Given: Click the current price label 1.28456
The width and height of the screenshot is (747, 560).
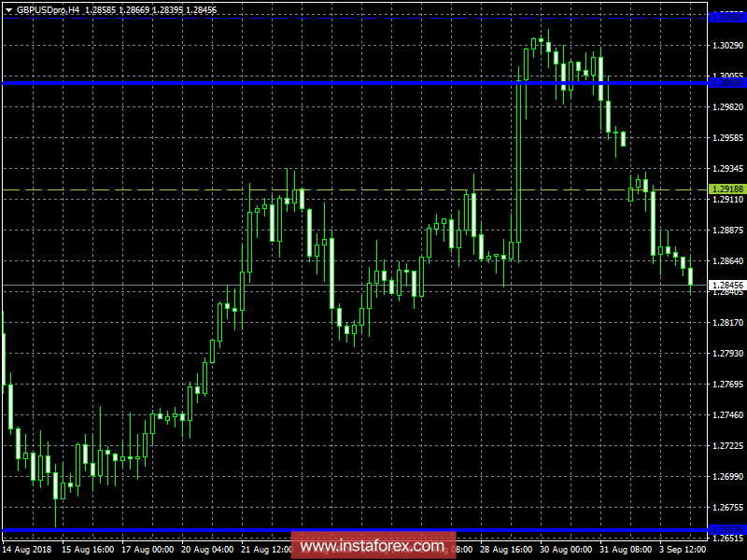Looking at the screenshot, I should (727, 286).
